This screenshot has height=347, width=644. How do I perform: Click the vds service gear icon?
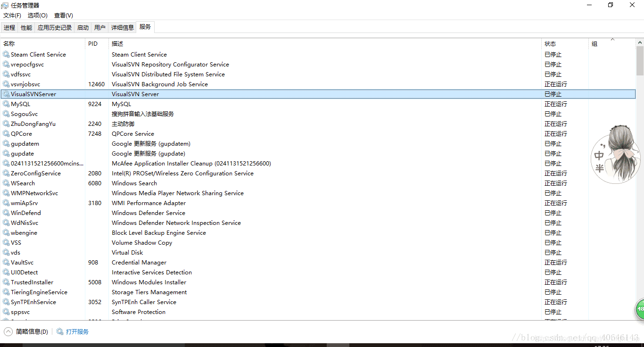coord(6,253)
